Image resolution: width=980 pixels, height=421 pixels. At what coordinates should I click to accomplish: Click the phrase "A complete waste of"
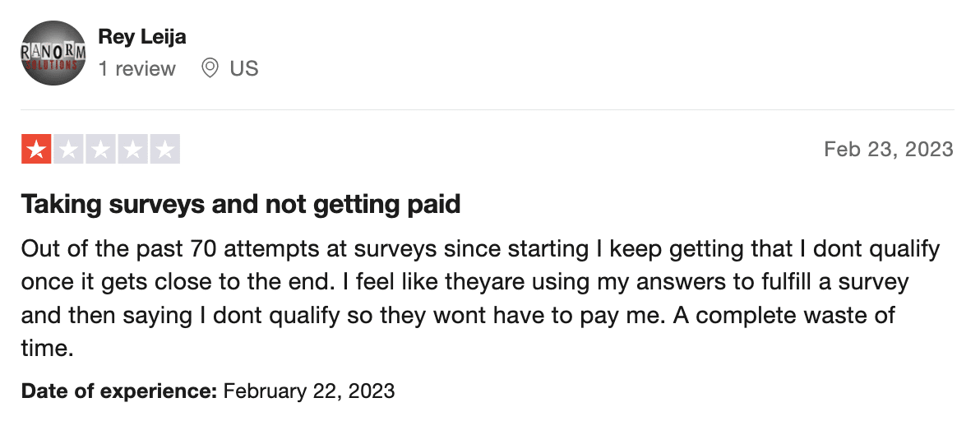coord(796,315)
